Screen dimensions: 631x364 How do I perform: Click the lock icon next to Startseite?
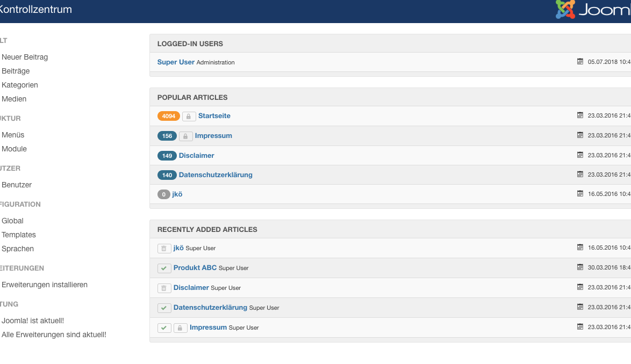tap(189, 117)
